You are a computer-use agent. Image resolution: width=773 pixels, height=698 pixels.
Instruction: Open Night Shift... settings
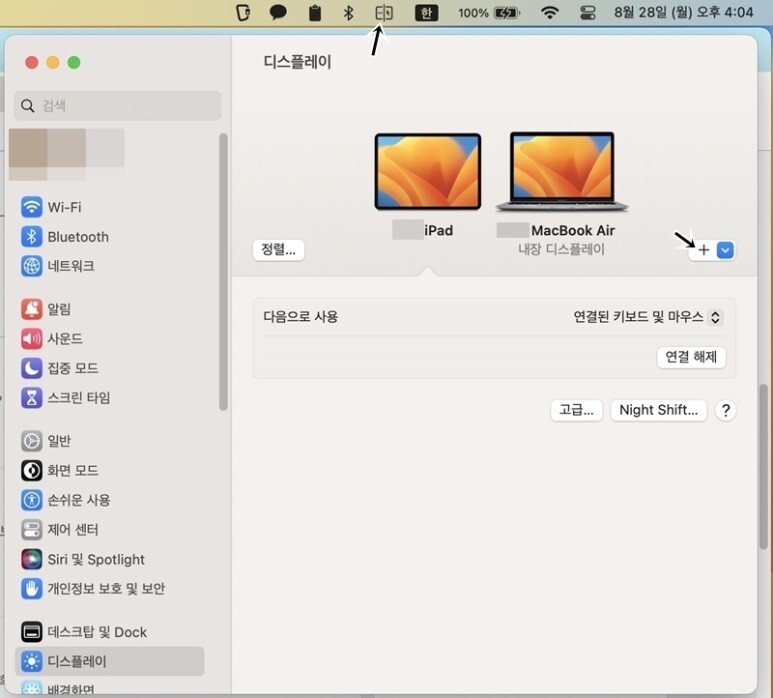click(x=659, y=410)
